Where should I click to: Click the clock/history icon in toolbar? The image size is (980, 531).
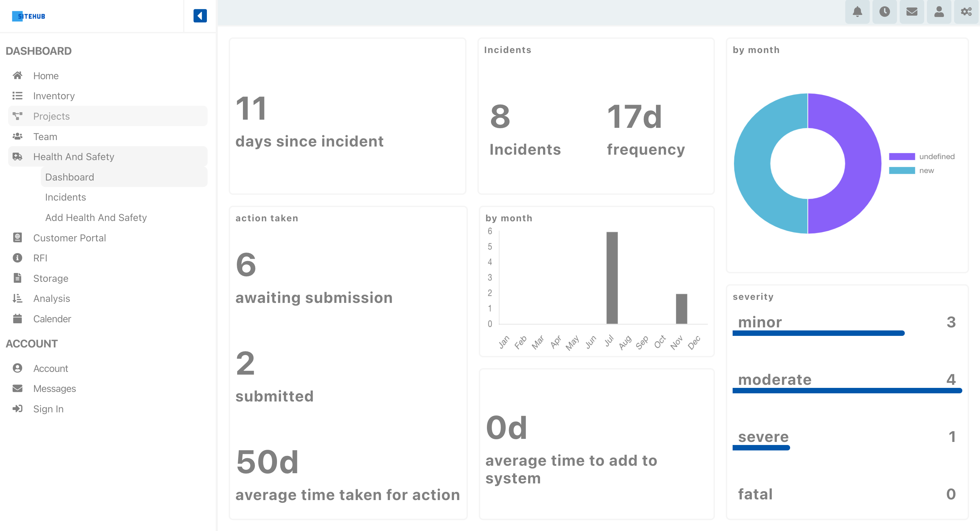click(x=884, y=14)
